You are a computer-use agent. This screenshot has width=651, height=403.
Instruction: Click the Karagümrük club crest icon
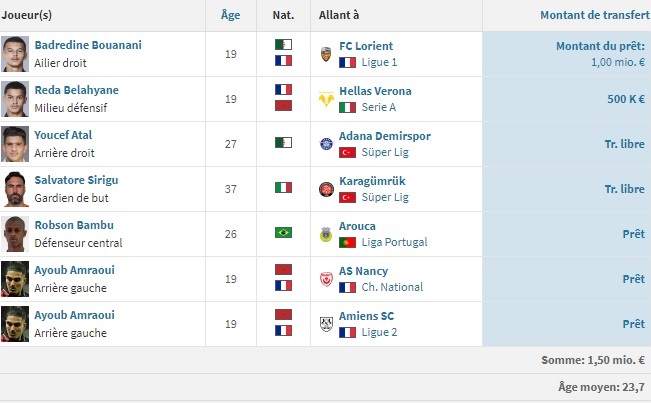coord(326,189)
